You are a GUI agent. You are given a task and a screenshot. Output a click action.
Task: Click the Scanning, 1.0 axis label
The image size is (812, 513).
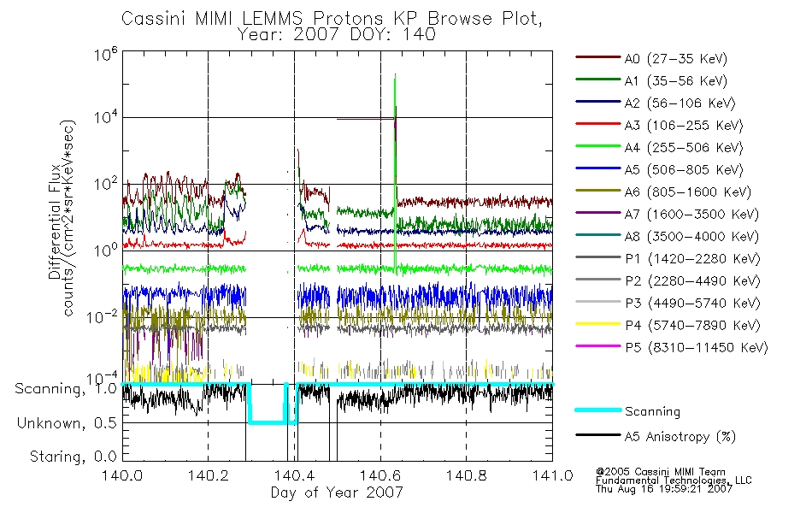point(66,389)
